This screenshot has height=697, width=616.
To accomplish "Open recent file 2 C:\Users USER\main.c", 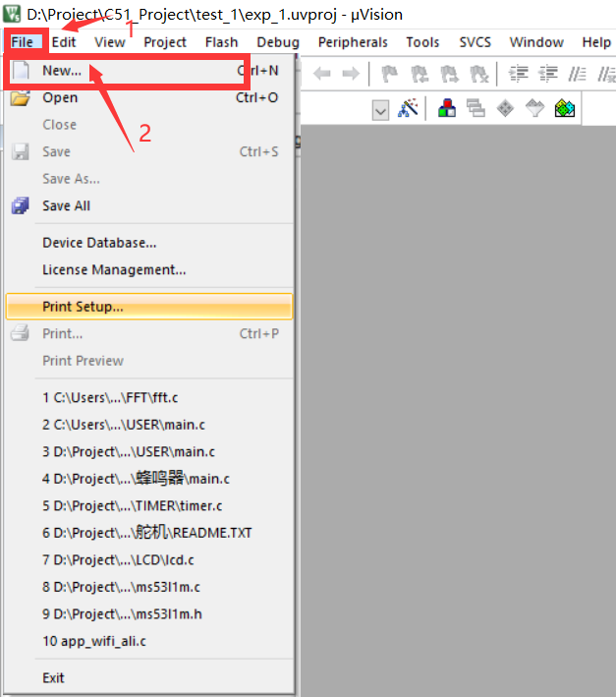I will pyautogui.click(x=149, y=425).
